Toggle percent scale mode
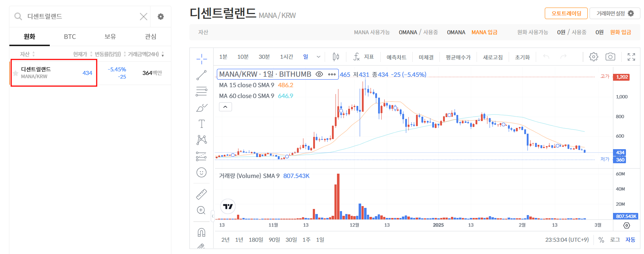 [601, 240]
